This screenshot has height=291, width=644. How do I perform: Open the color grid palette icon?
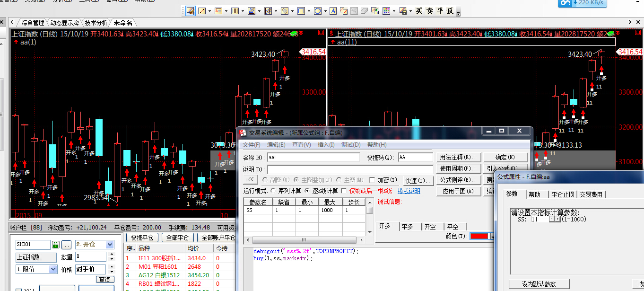click(x=386, y=10)
